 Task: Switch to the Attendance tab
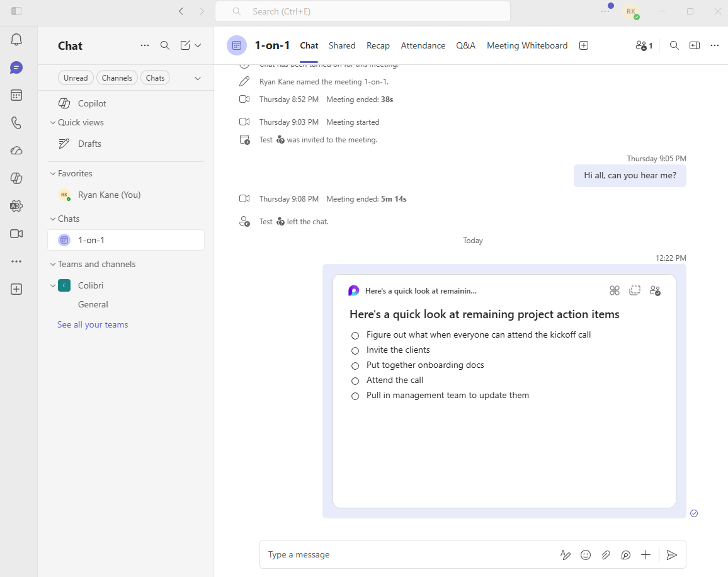click(x=423, y=45)
